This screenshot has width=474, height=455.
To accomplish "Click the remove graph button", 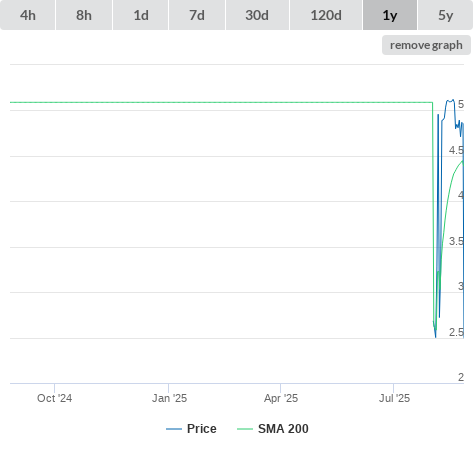I will tap(426, 45).
